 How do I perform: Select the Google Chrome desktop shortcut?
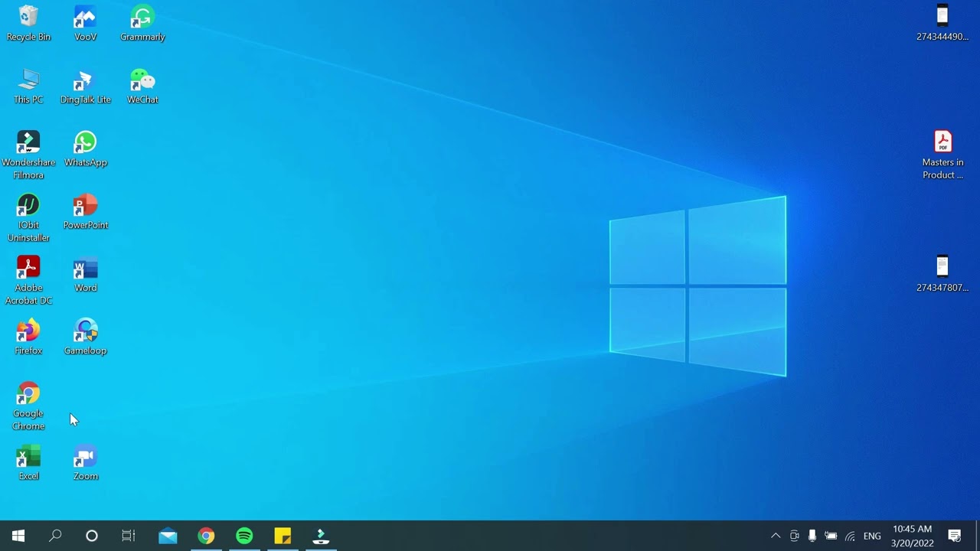(28, 406)
